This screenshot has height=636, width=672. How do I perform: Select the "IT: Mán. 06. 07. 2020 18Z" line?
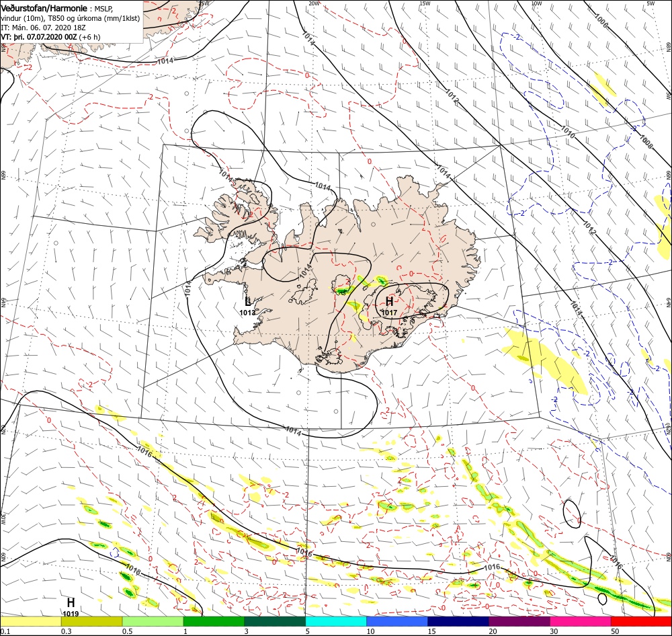(43, 28)
